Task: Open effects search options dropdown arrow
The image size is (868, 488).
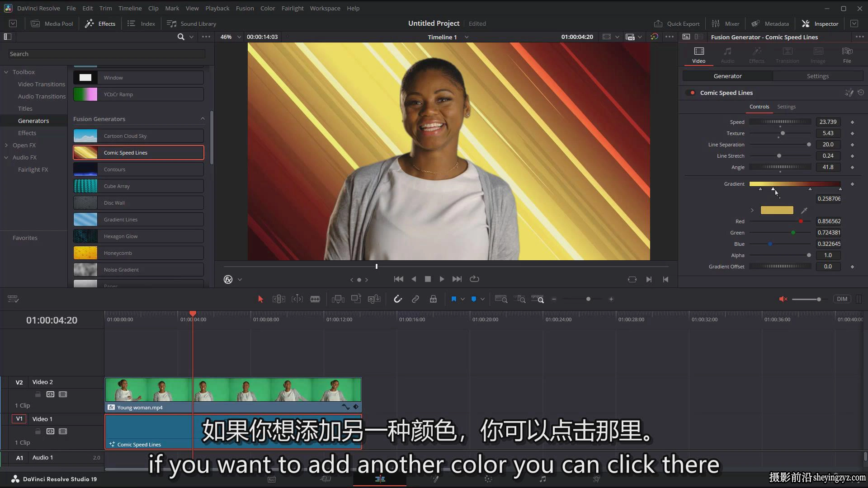Action: [191, 37]
